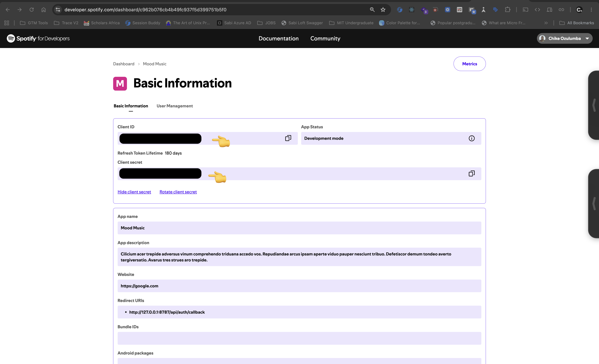599x364 pixels.
Task: Open the bookmarks apps grid icon
Action: click(6, 23)
